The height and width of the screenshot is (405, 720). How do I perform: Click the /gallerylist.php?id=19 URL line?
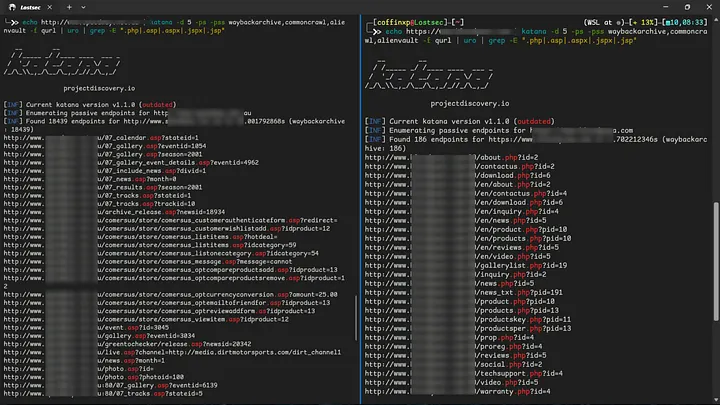tap(466, 265)
